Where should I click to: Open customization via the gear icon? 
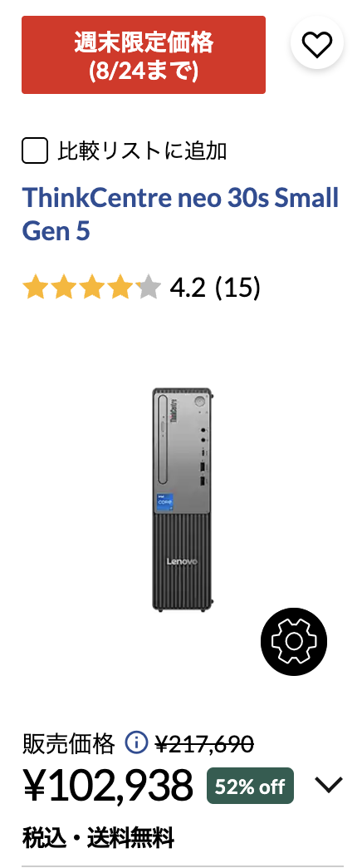[x=293, y=641]
